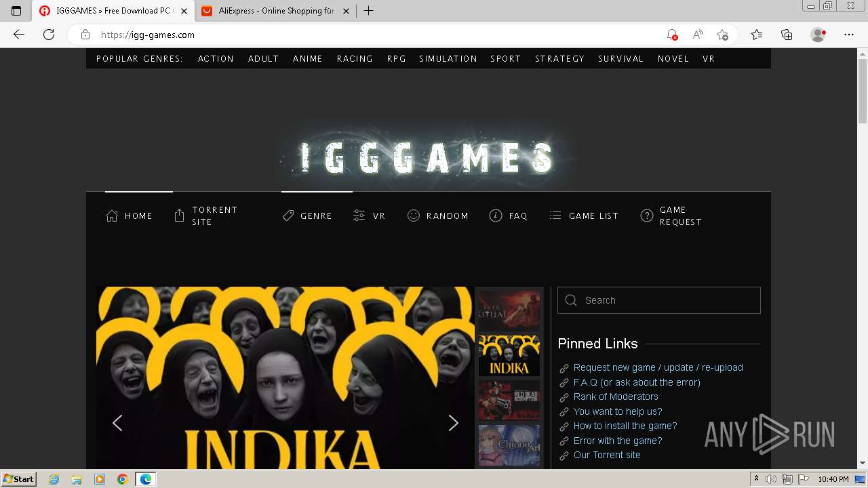This screenshot has width=868, height=488.
Task: Click the GENRE tag icon
Action: coord(288,216)
